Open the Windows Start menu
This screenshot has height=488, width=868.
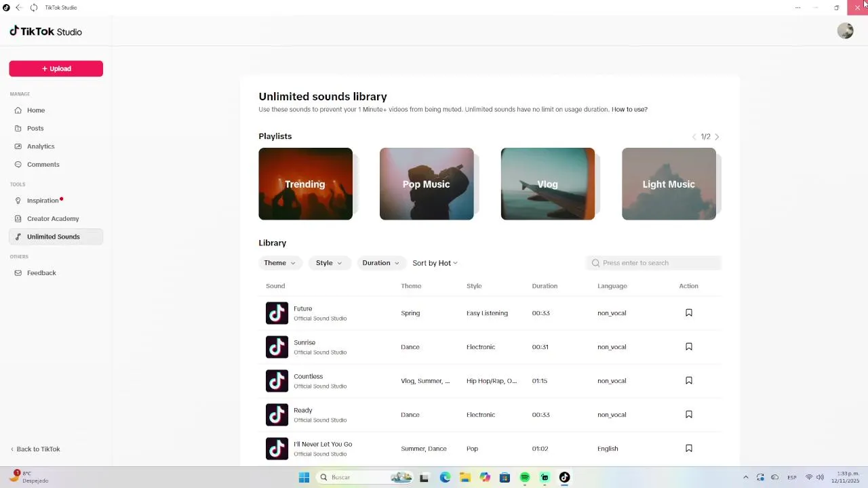click(304, 477)
